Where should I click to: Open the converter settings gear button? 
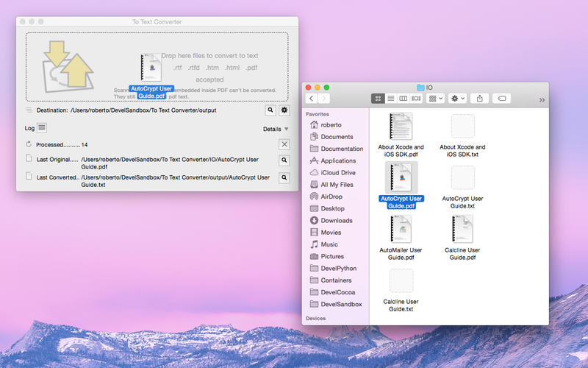click(284, 110)
